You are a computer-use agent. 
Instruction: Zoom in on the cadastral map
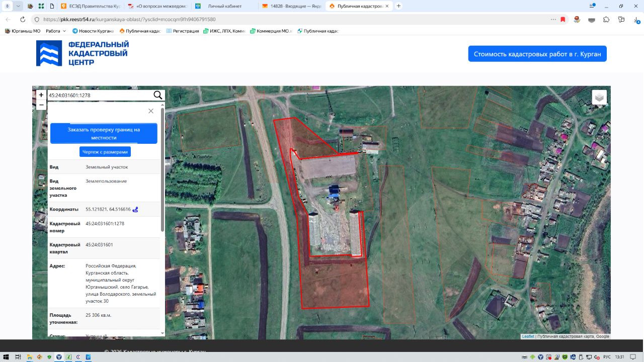click(x=41, y=95)
